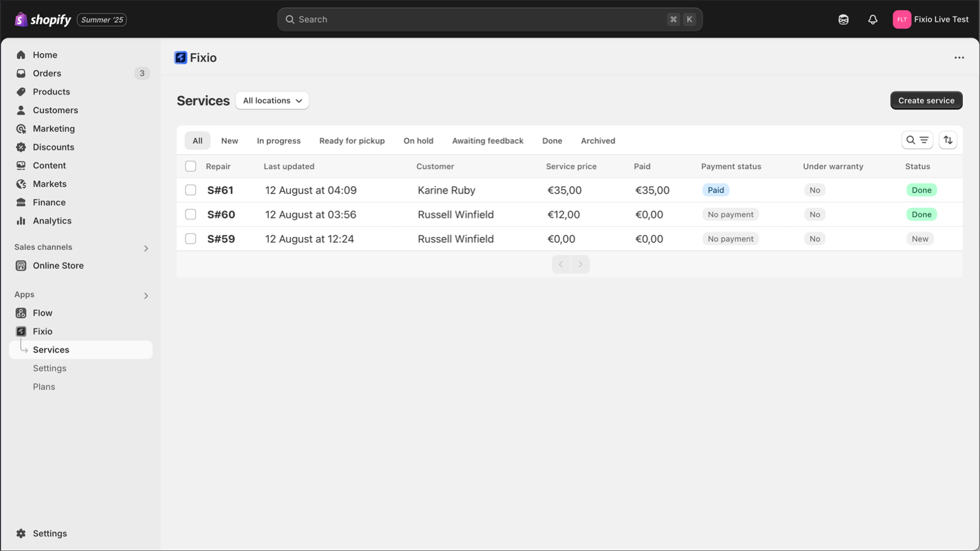
Task: Expand the Sales channels section
Action: click(146, 248)
